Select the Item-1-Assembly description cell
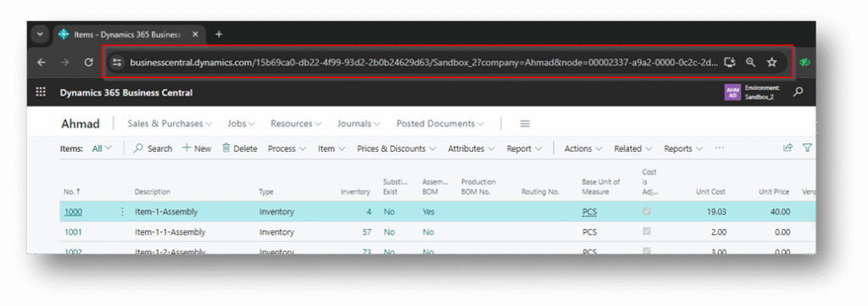 [x=166, y=211]
